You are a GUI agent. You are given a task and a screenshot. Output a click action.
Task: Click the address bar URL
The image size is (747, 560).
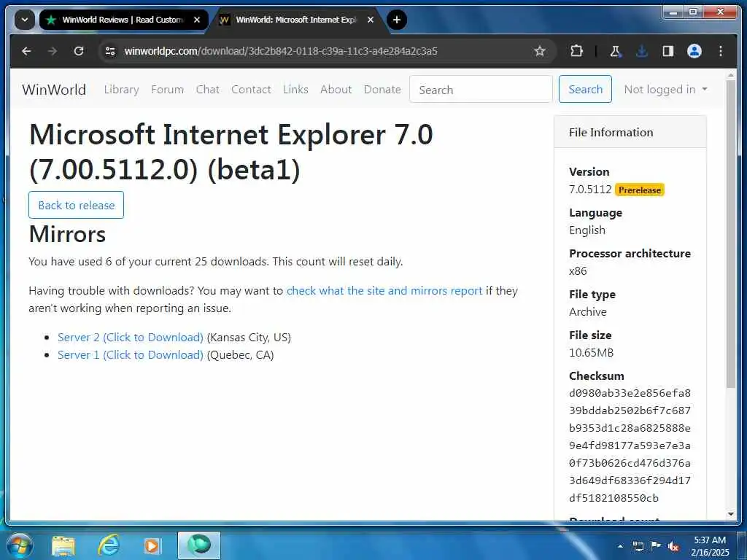coord(281,51)
